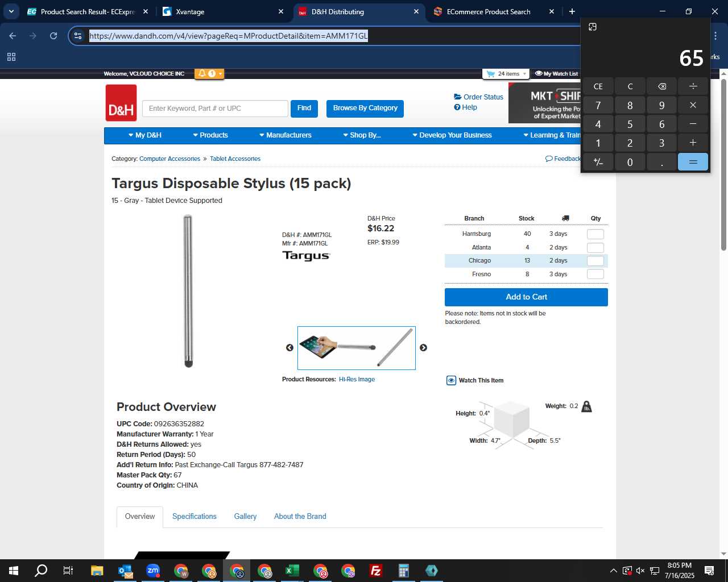Click the calculator multiply key
The width and height of the screenshot is (728, 582).
693,105
